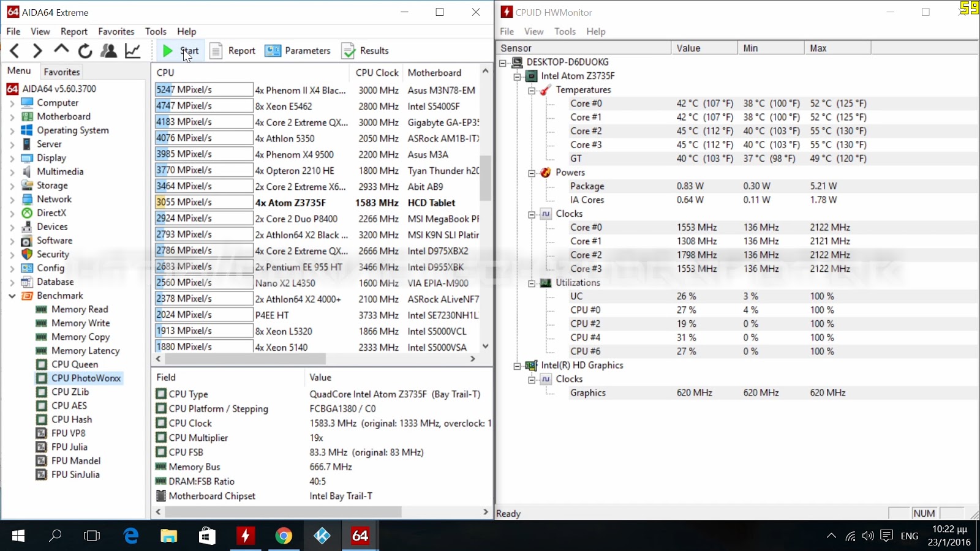980x551 pixels.
Task: Select Memory Read benchmark
Action: coord(80,309)
